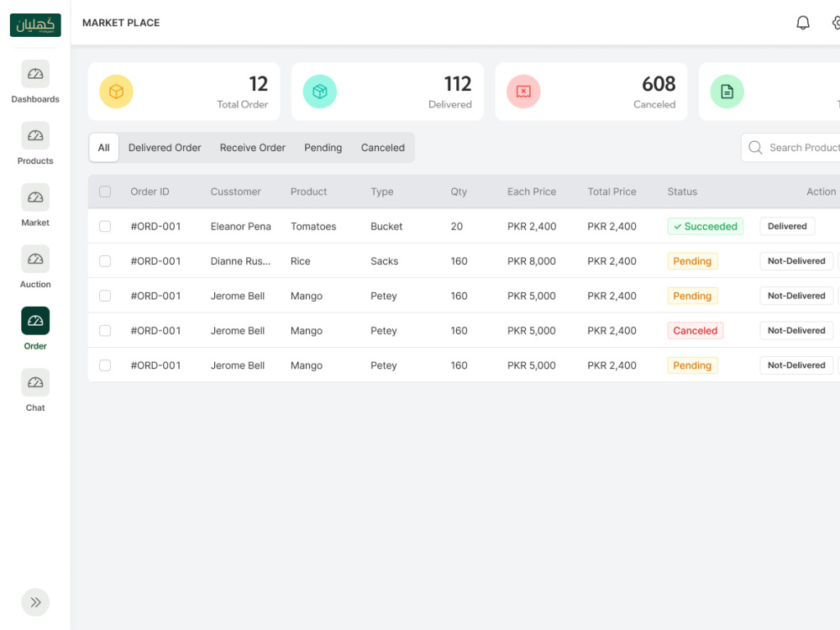
Task: Click the search magnifier icon
Action: 755,147
